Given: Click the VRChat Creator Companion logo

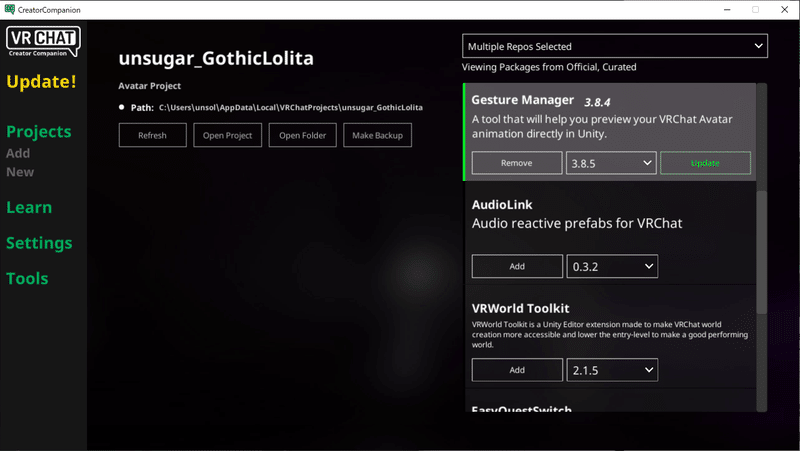Looking at the screenshot, I should point(43,41).
